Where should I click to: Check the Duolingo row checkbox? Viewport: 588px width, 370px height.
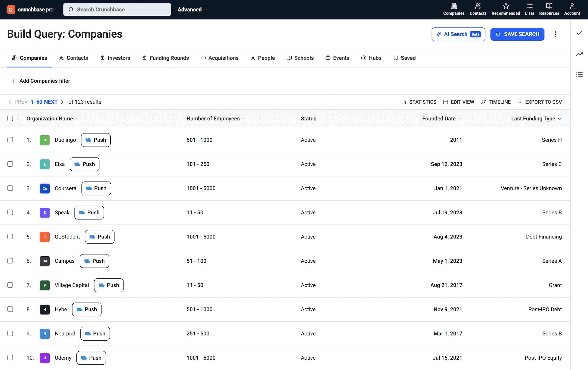click(x=10, y=140)
